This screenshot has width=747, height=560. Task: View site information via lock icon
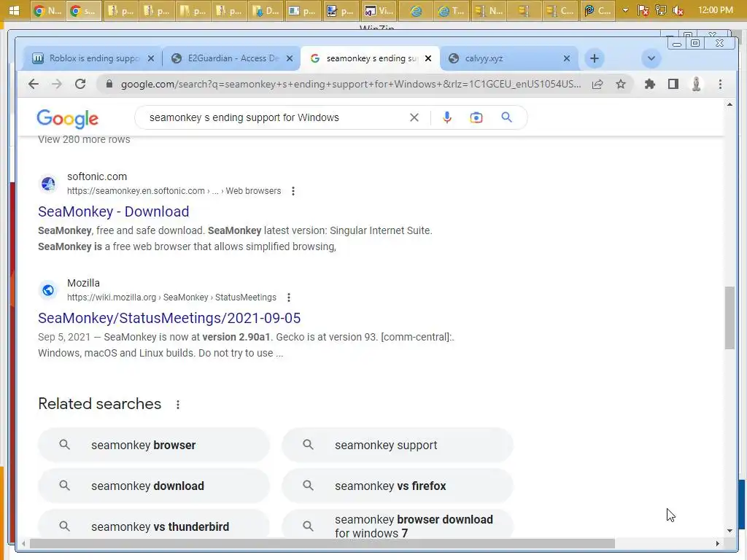click(109, 85)
